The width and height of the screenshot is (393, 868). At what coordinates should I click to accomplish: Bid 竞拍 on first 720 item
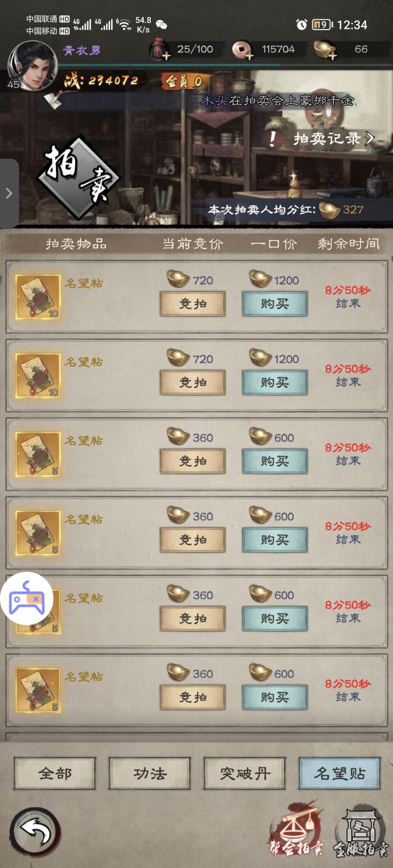pyautogui.click(x=193, y=304)
